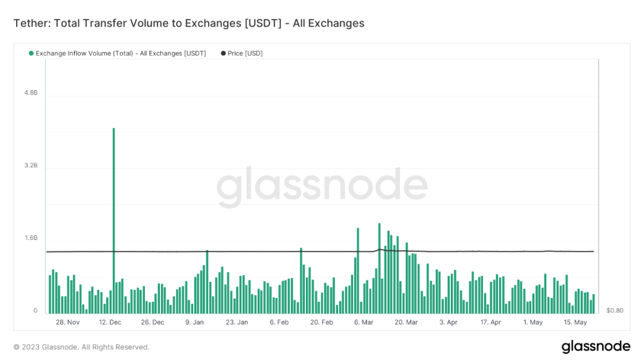Click the '26. Dec' date label
The width and height of the screenshot is (644, 363).
click(153, 322)
